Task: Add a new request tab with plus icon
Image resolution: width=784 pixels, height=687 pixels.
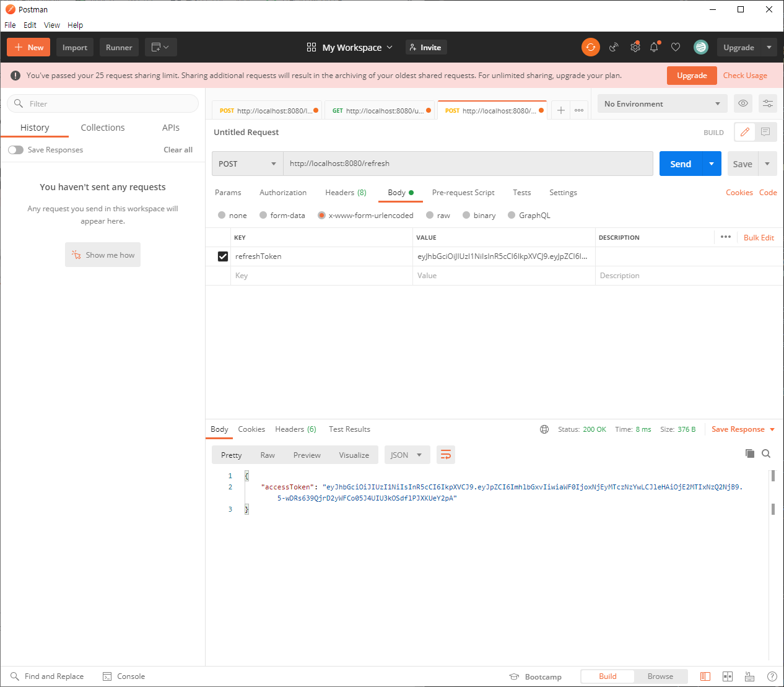Action: pyautogui.click(x=560, y=110)
